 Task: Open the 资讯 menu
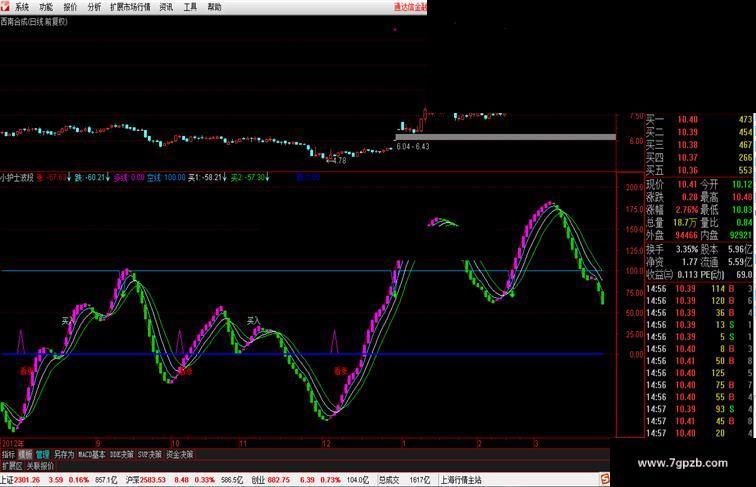pyautogui.click(x=166, y=7)
